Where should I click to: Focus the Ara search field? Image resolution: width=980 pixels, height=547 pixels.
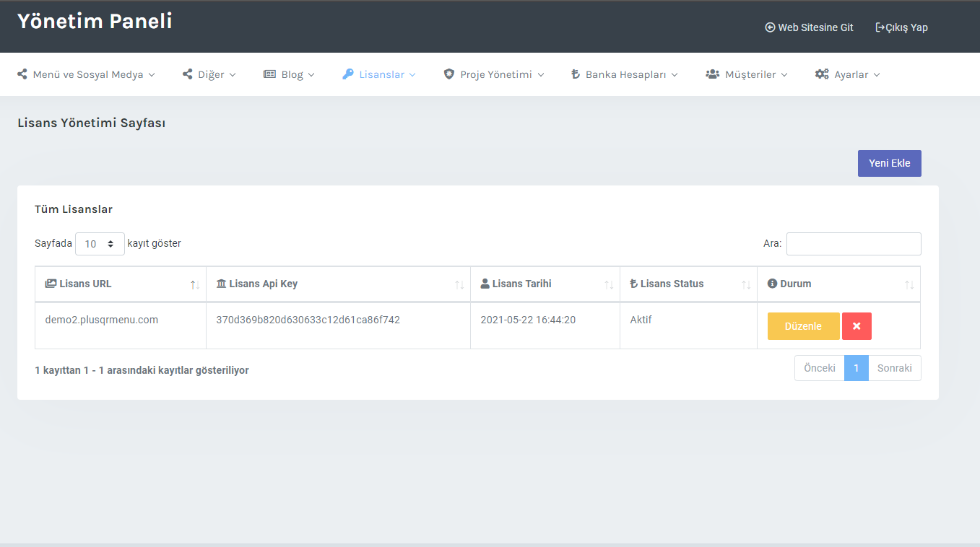(854, 244)
